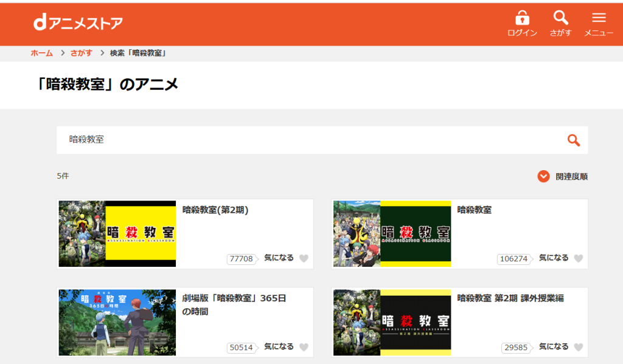Click breadcrumb text 検索「暗殺教室」
The image size is (623, 364).
pyautogui.click(x=138, y=53)
